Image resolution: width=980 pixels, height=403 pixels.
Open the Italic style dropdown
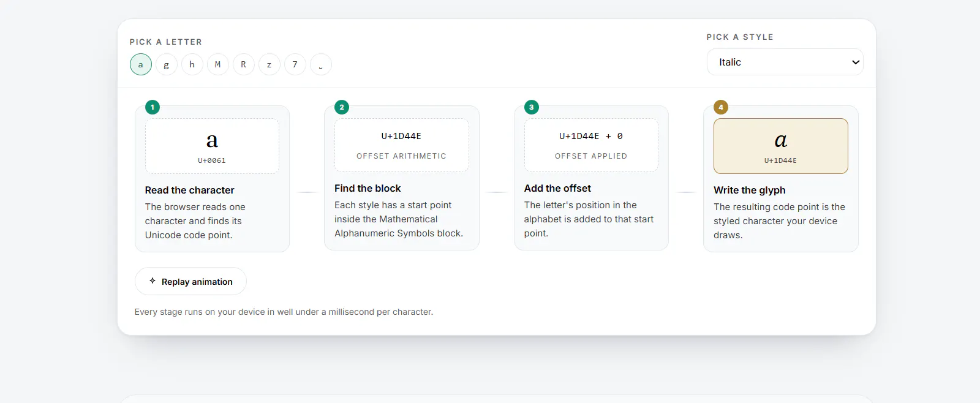click(785, 62)
